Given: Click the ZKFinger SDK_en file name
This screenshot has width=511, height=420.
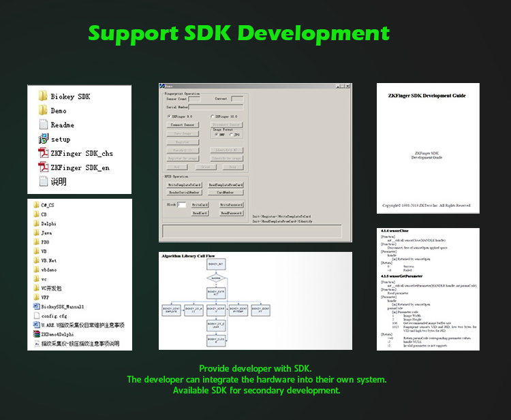Looking at the screenshot, I should (x=80, y=167).
